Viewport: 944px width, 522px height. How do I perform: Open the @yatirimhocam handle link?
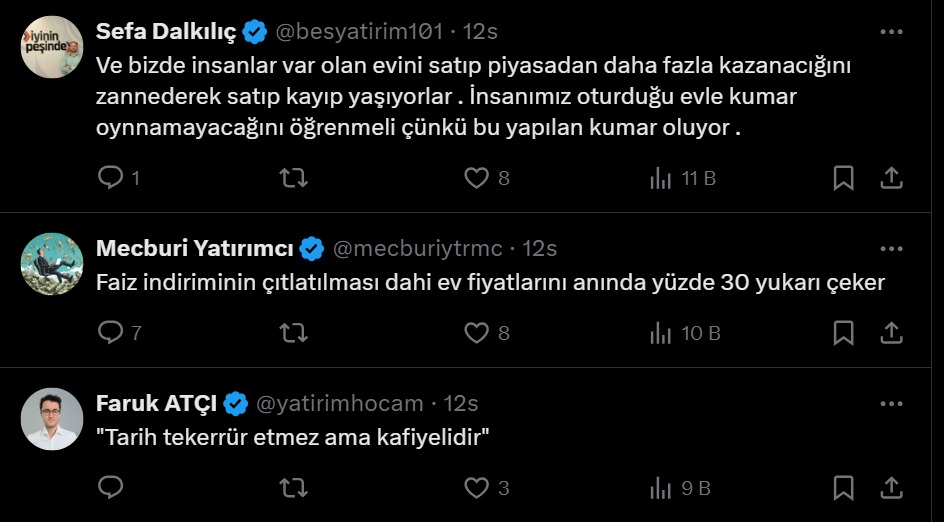coord(340,403)
